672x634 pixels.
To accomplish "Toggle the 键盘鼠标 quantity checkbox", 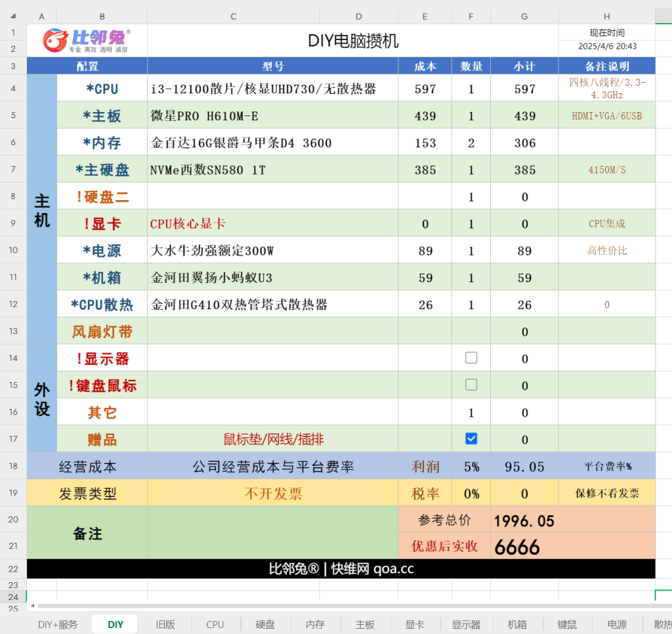I will point(471,385).
